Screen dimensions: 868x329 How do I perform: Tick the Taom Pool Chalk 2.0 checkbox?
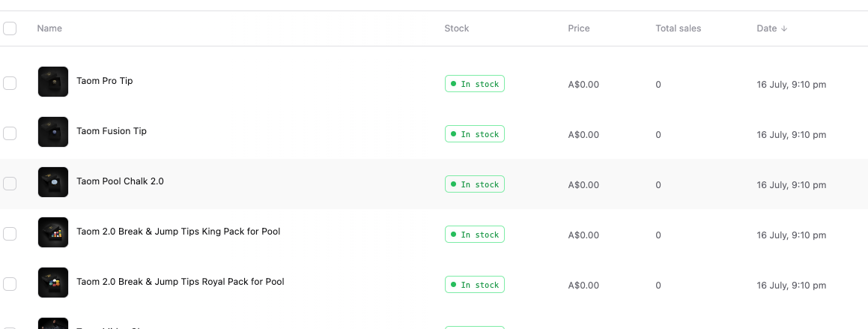coord(10,184)
